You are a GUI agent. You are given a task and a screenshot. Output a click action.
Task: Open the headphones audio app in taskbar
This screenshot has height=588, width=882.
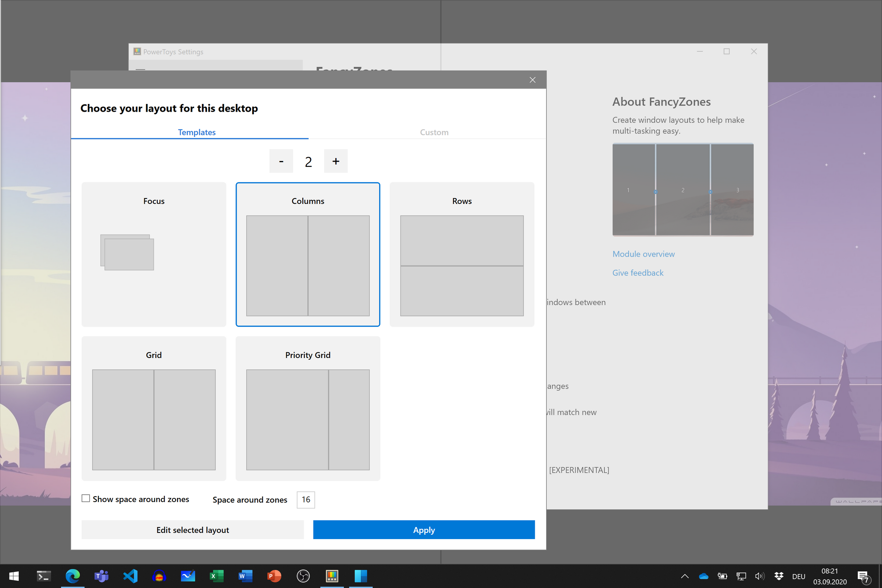[x=159, y=576]
